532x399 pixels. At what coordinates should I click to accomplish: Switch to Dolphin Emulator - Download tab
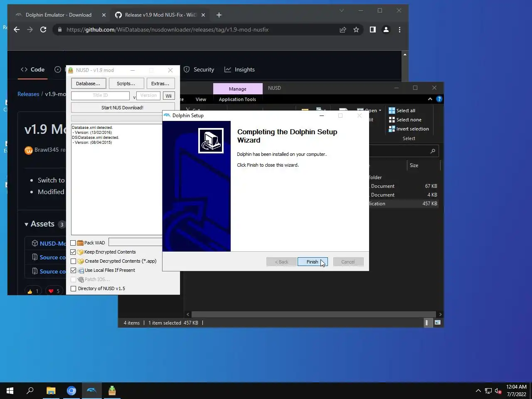click(58, 15)
